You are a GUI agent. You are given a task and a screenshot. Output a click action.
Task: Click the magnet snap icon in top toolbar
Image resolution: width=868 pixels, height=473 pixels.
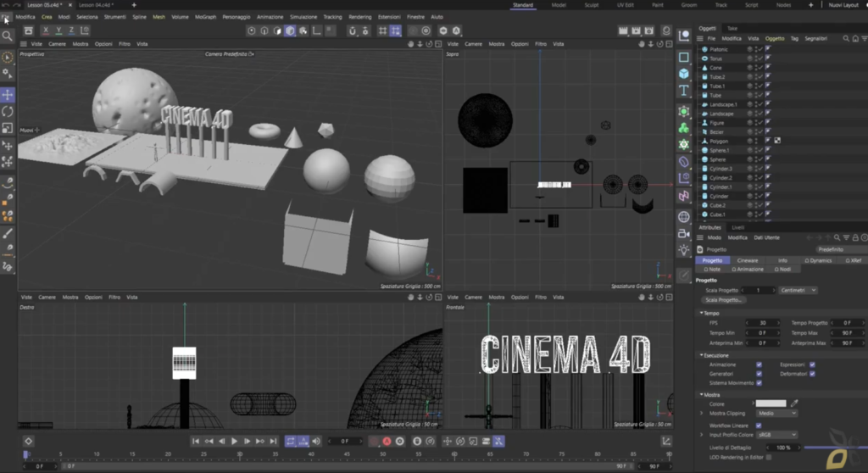[x=352, y=31]
